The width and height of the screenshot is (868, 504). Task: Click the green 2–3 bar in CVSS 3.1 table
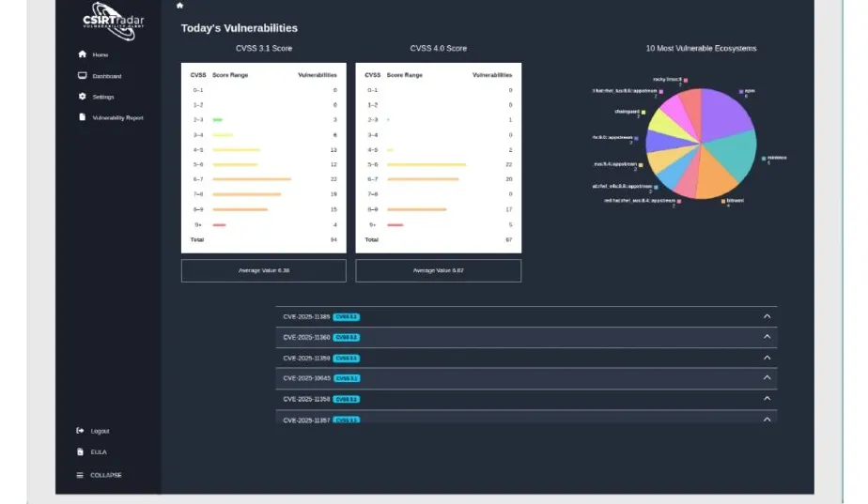click(x=218, y=119)
